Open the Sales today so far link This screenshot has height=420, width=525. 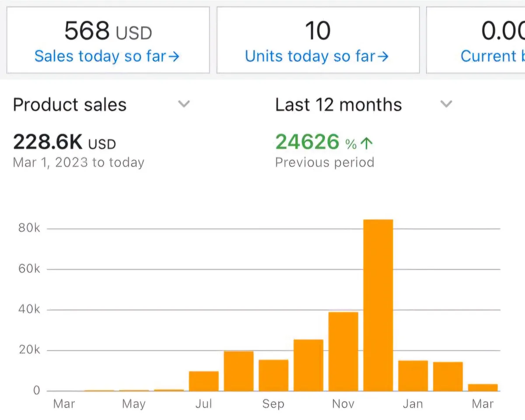(x=107, y=56)
